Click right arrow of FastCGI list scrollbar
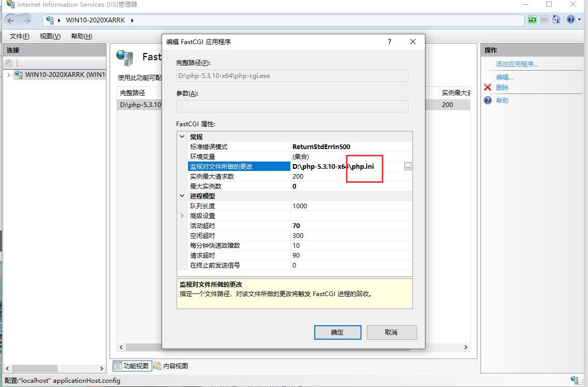 pyautogui.click(x=466, y=347)
